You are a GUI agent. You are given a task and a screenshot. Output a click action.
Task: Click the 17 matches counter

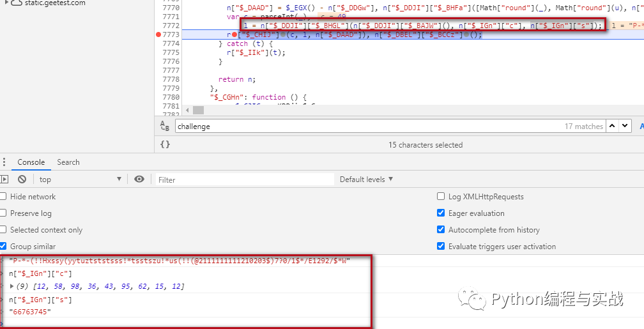(x=584, y=126)
